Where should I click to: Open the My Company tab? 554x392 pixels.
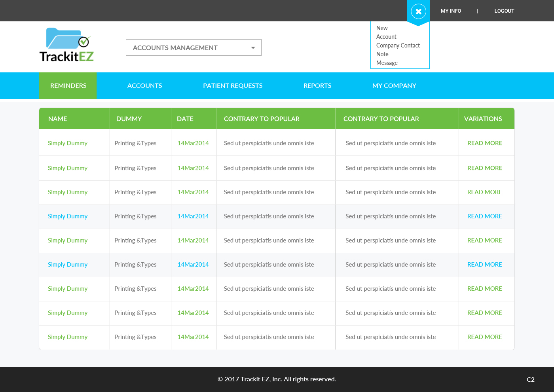click(394, 86)
